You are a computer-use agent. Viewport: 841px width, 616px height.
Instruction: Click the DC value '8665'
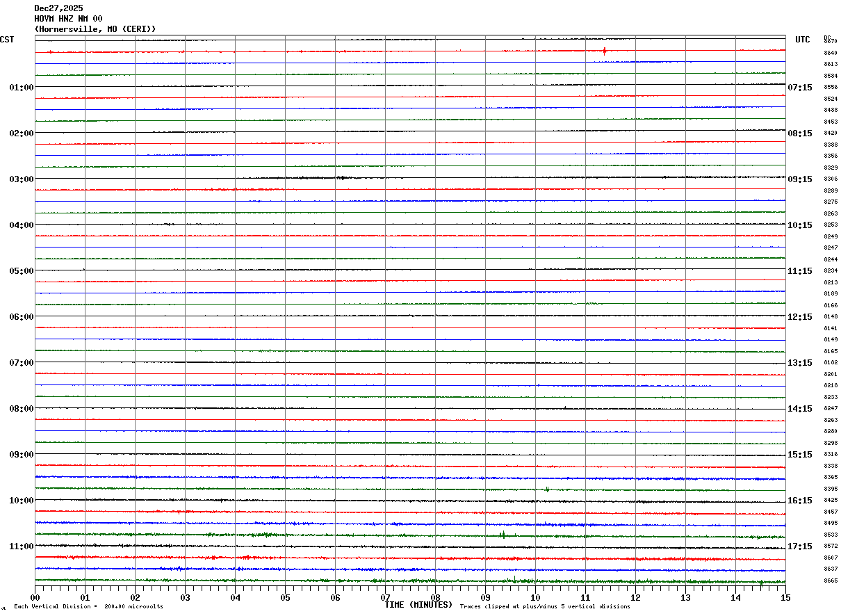tap(831, 581)
